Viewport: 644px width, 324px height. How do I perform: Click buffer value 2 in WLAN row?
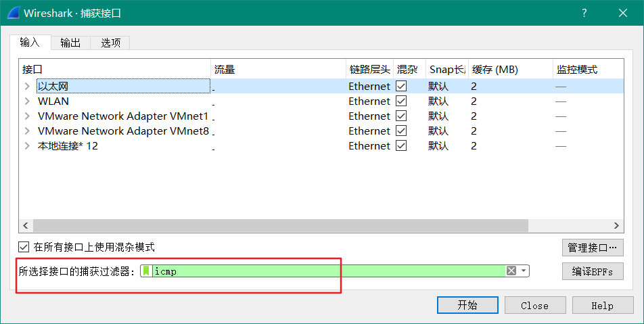pyautogui.click(x=474, y=101)
